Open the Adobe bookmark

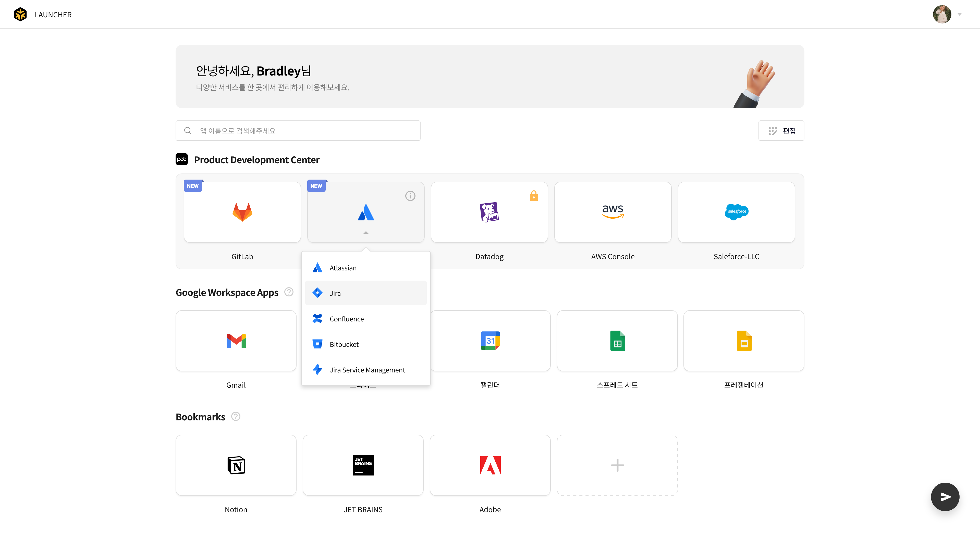pos(490,465)
